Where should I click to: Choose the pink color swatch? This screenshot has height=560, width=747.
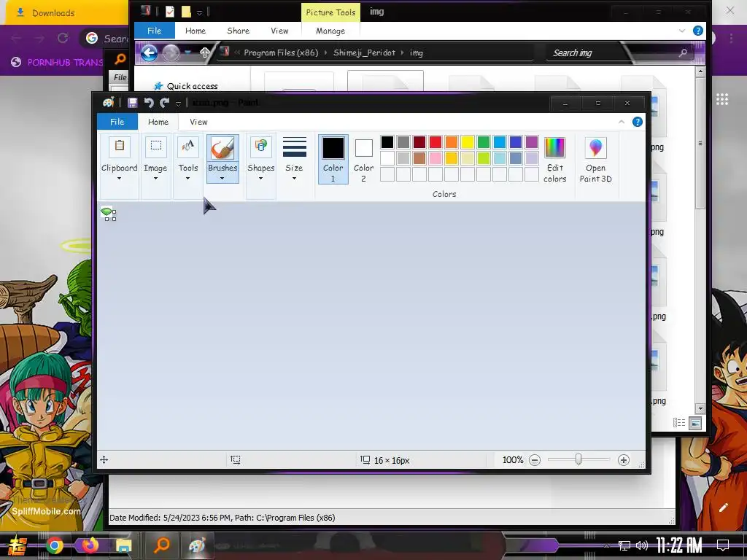436,157
